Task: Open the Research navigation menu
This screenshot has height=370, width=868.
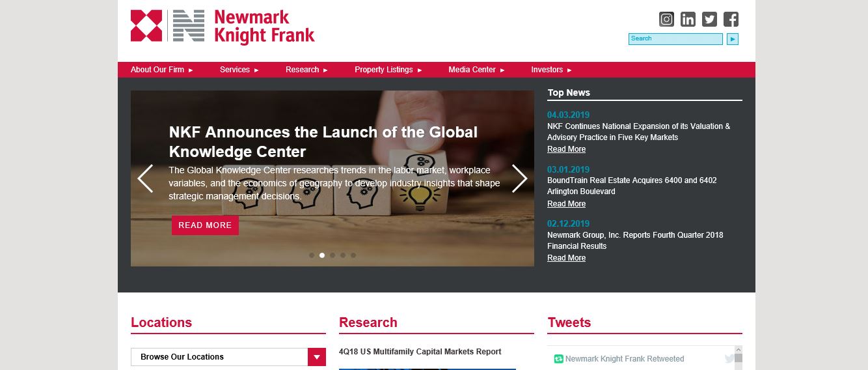Action: click(x=306, y=70)
